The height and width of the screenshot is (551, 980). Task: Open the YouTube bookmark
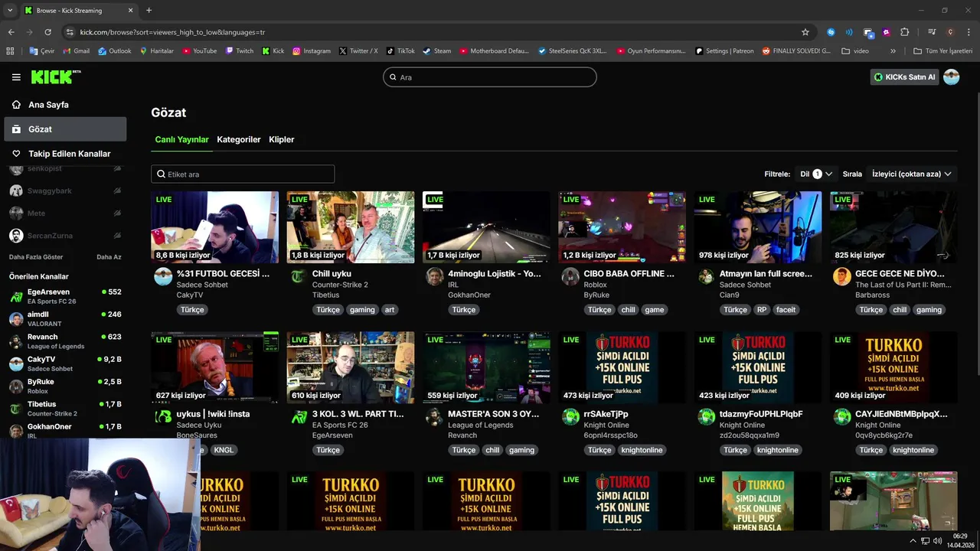click(199, 51)
